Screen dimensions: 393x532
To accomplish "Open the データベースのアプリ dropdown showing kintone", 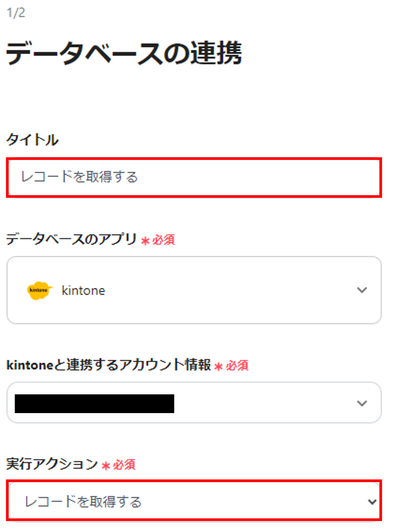I will click(194, 290).
